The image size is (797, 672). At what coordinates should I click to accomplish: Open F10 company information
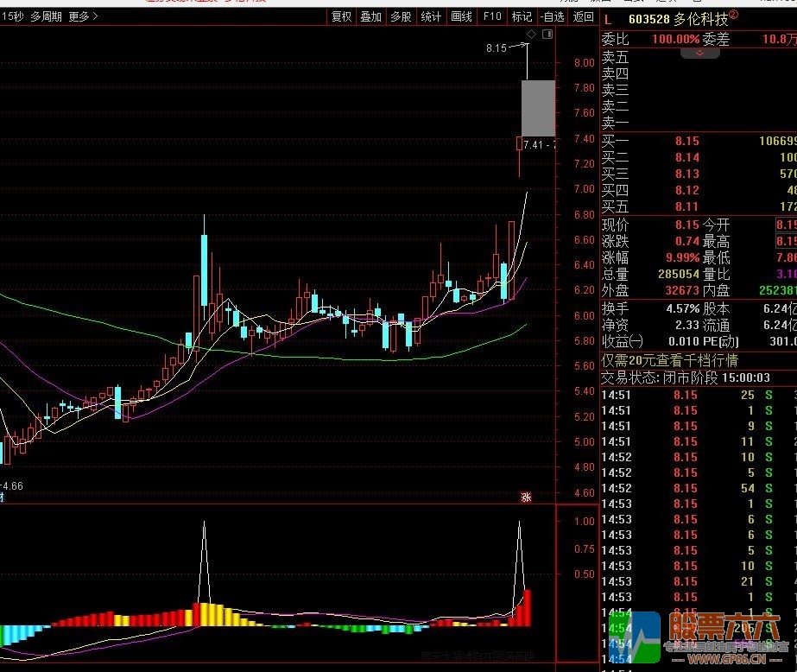click(491, 16)
